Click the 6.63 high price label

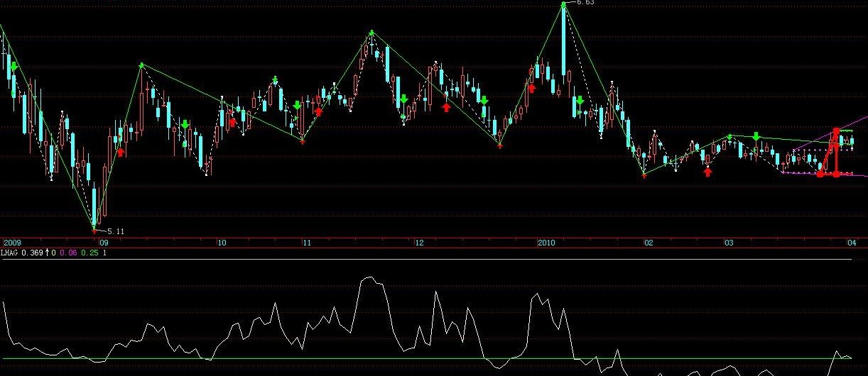[x=585, y=3]
